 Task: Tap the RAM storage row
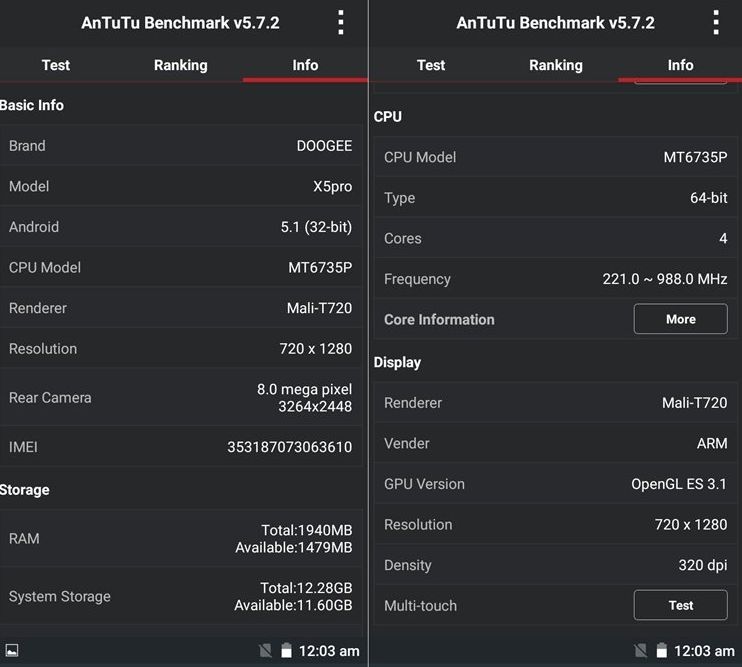coord(181,538)
